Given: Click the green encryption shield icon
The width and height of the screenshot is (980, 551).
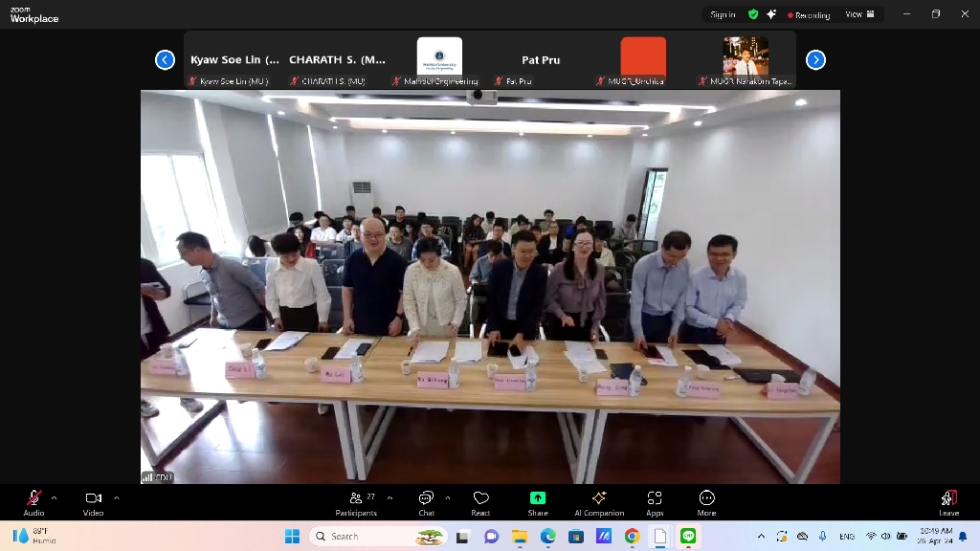Looking at the screenshot, I should (753, 14).
